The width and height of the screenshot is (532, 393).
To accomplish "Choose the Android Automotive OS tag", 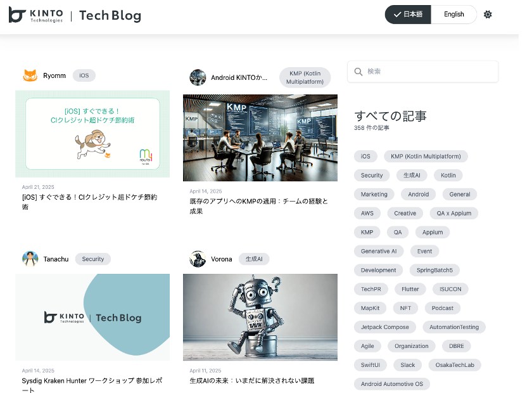I will tap(392, 384).
